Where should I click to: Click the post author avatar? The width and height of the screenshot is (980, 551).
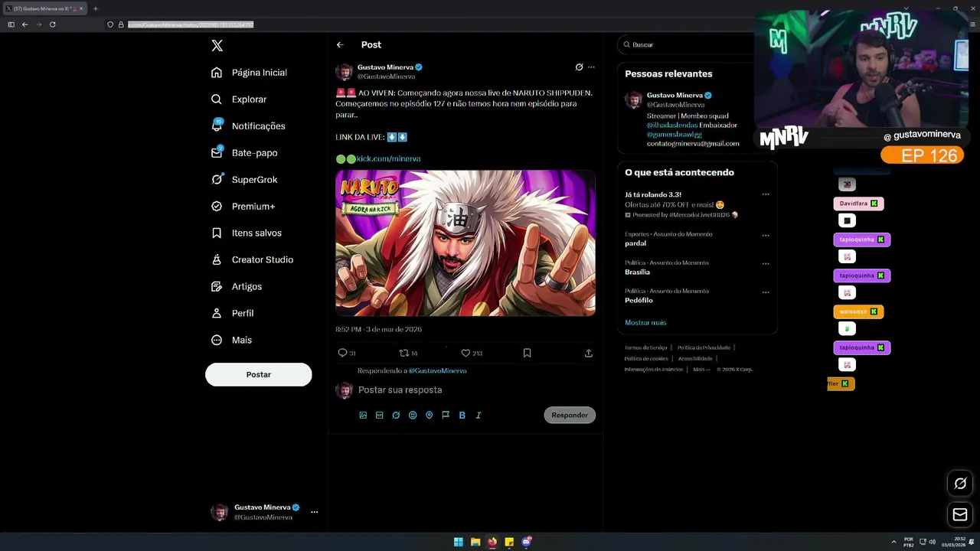[x=345, y=72]
